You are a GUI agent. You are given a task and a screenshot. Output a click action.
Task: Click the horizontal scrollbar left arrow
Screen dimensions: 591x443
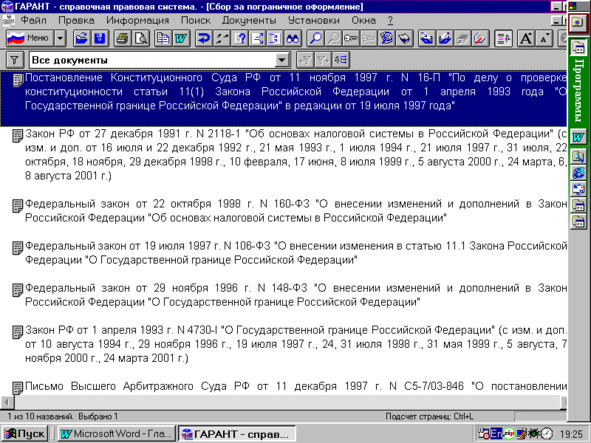pyautogui.click(x=7, y=402)
